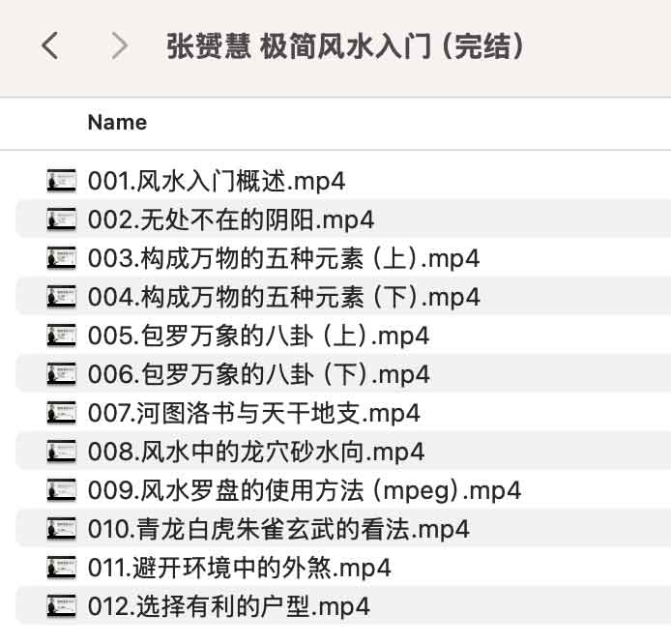Click the file icon beside 005.包罗万象的八卦 (上)

click(62, 336)
